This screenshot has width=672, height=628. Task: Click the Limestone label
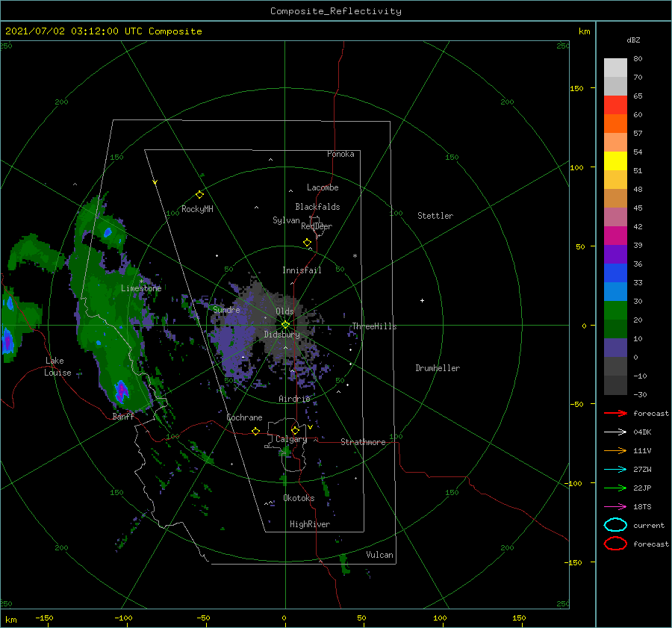point(141,288)
